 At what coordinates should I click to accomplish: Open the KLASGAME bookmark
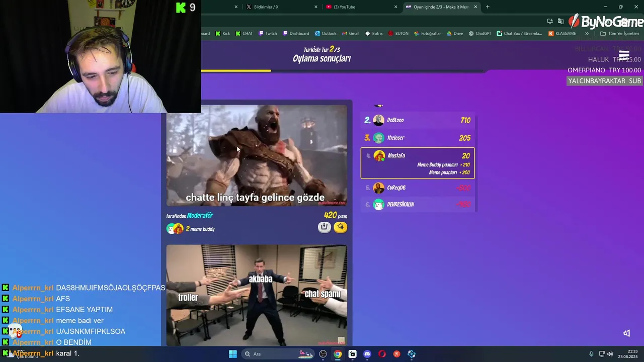coord(562,34)
